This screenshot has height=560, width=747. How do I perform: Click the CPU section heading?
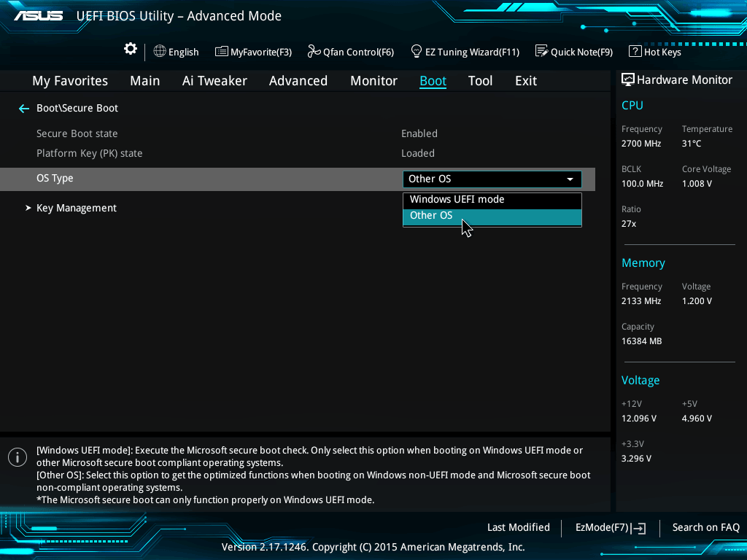(632, 105)
